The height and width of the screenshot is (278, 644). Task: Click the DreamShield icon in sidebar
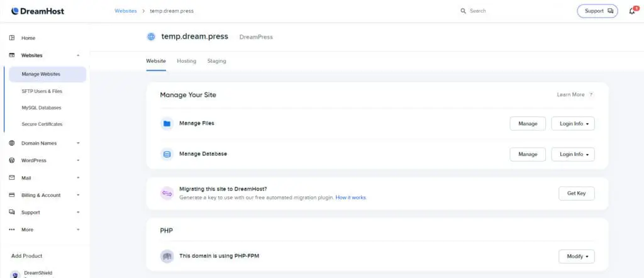[x=15, y=275]
